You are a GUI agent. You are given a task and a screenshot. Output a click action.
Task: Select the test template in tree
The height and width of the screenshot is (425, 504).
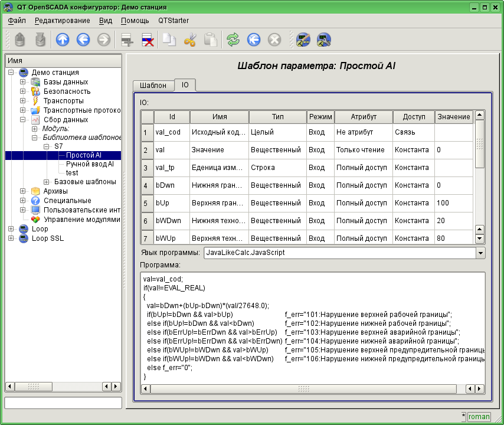72,173
